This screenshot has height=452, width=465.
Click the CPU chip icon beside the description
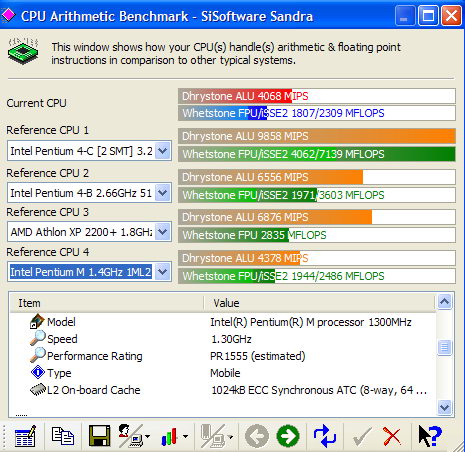[x=23, y=51]
